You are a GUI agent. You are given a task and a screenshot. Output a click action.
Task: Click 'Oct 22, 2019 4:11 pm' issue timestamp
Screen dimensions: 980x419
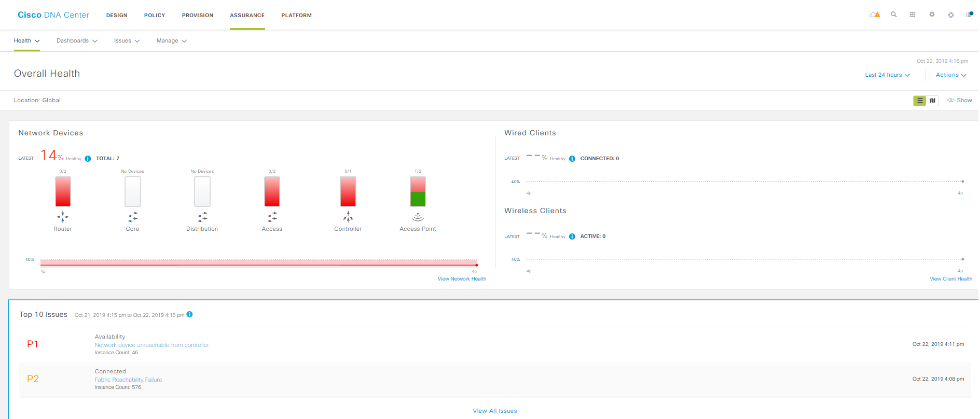(938, 344)
